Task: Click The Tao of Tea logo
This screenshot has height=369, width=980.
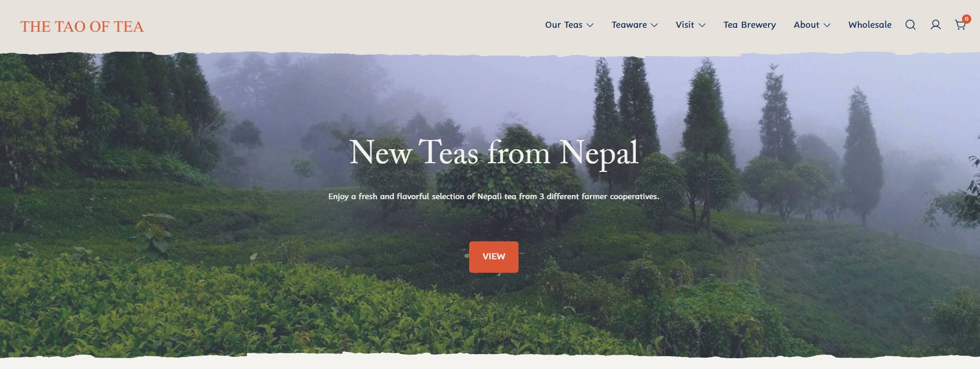Action: click(82, 27)
